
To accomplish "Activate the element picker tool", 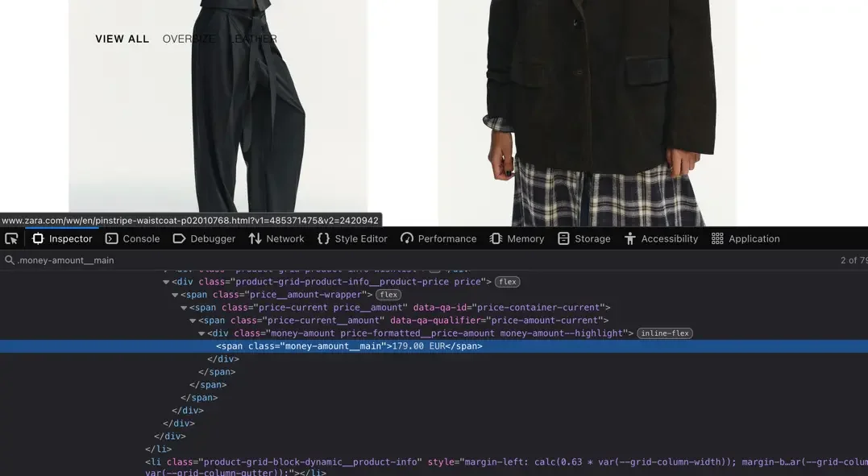I will pos(11,238).
